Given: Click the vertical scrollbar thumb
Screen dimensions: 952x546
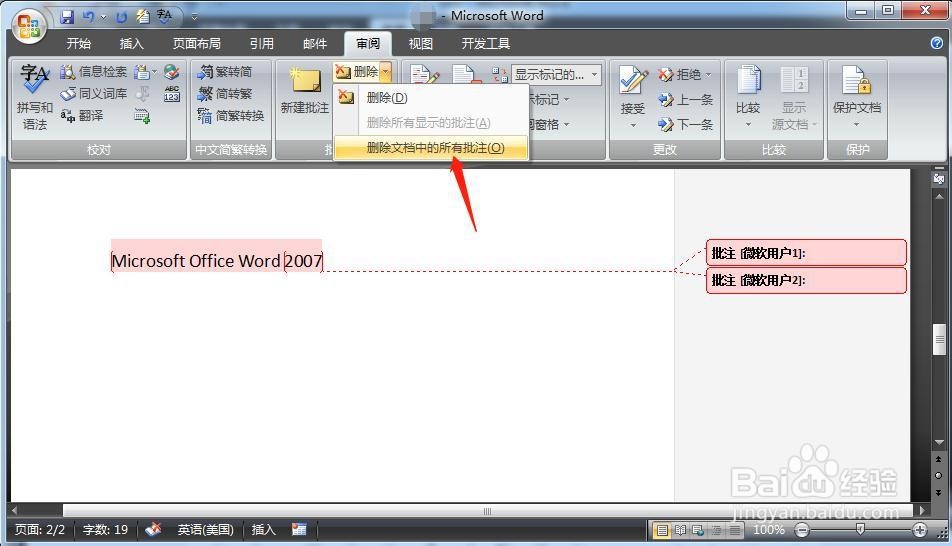Looking at the screenshot, I should pyautogui.click(x=939, y=340).
